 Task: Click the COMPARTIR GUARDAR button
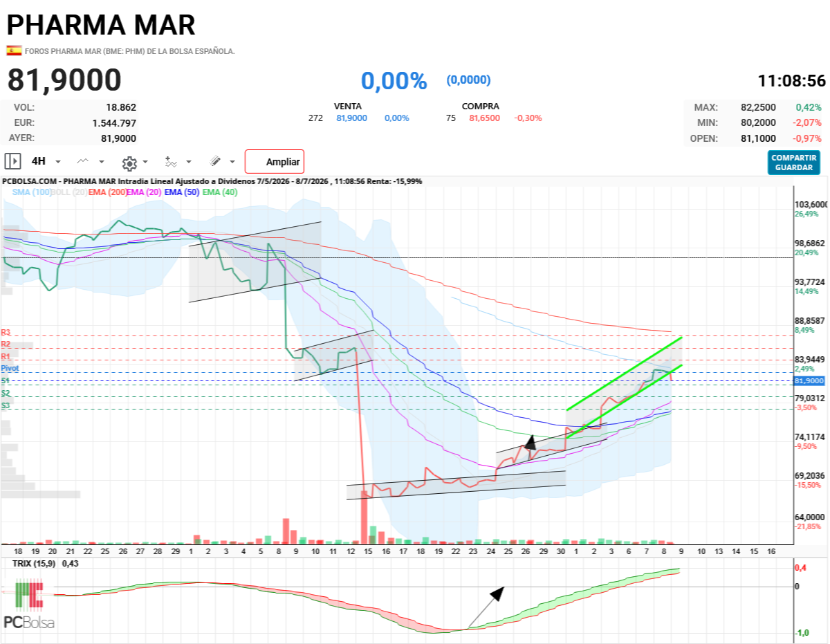pos(794,163)
